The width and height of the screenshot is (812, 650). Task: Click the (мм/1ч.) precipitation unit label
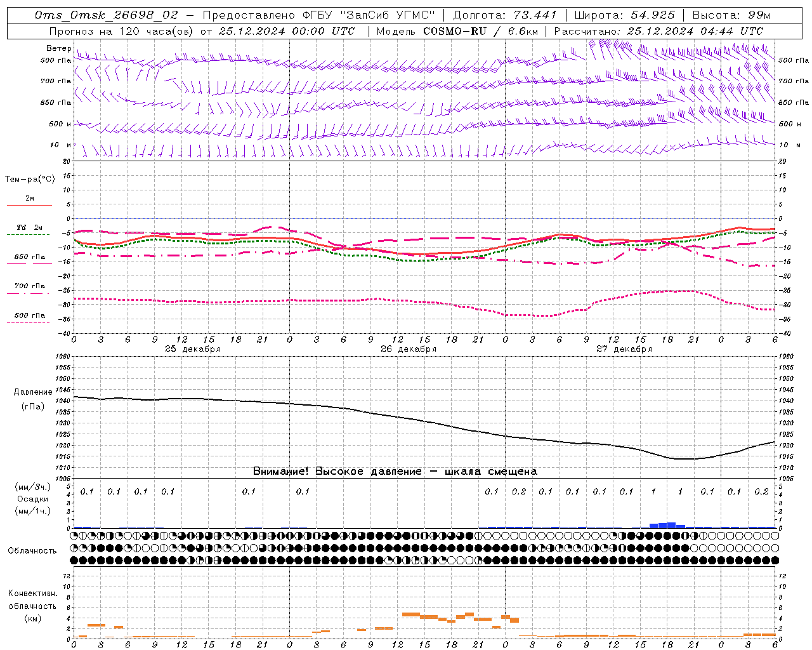click(33, 510)
